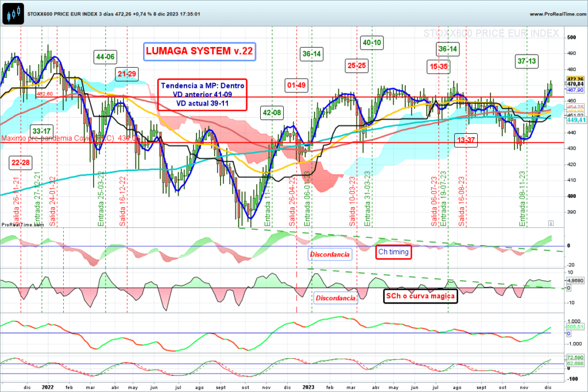588x392 pixels.
Task: Click the SCh o curva magica label
Action: 420,296
